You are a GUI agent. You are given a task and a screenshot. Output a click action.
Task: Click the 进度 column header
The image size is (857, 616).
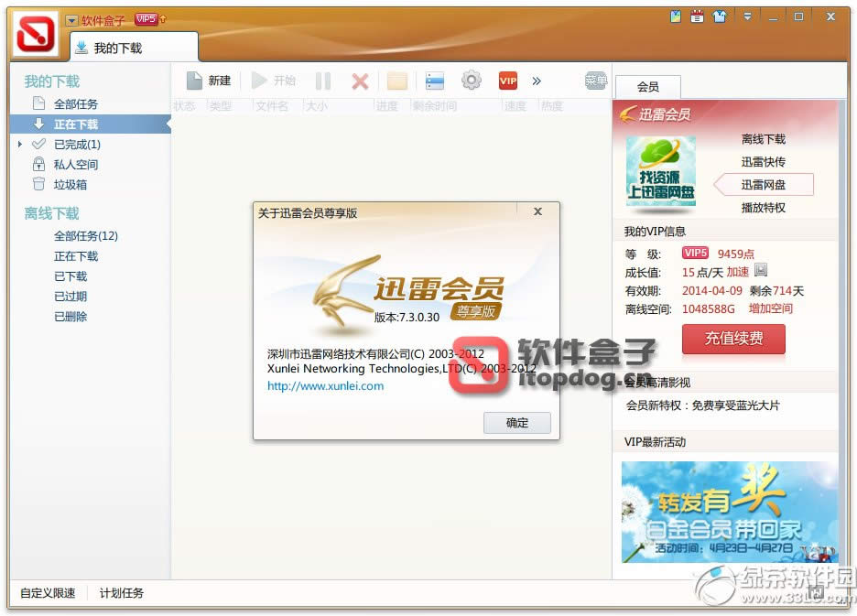pyautogui.click(x=387, y=106)
